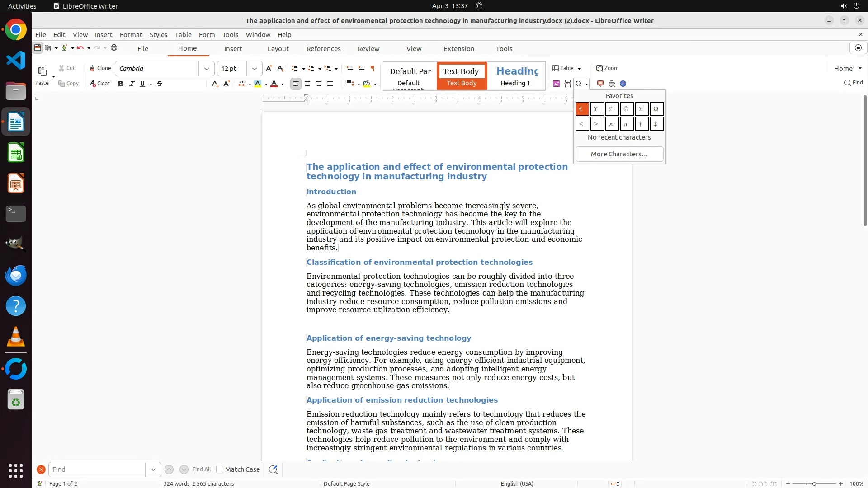This screenshot has width=868, height=488.
Task: Toggle bold formatting
Action: 121,84
